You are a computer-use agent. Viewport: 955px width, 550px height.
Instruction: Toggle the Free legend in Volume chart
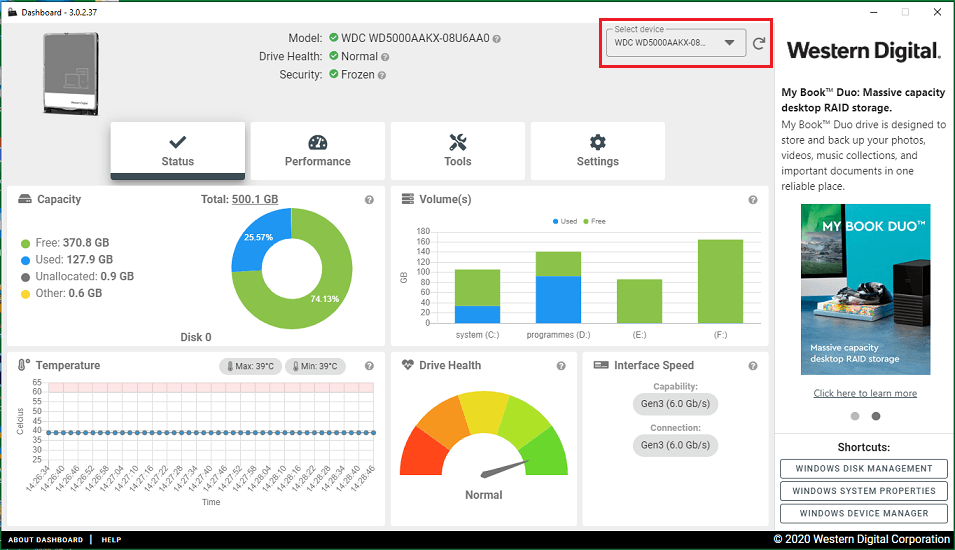click(594, 221)
